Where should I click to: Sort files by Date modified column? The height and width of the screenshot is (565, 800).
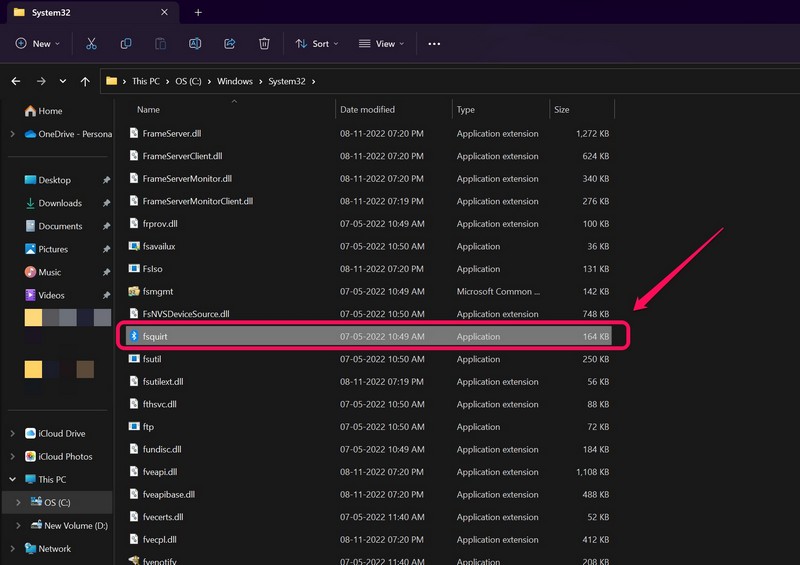pyautogui.click(x=367, y=110)
